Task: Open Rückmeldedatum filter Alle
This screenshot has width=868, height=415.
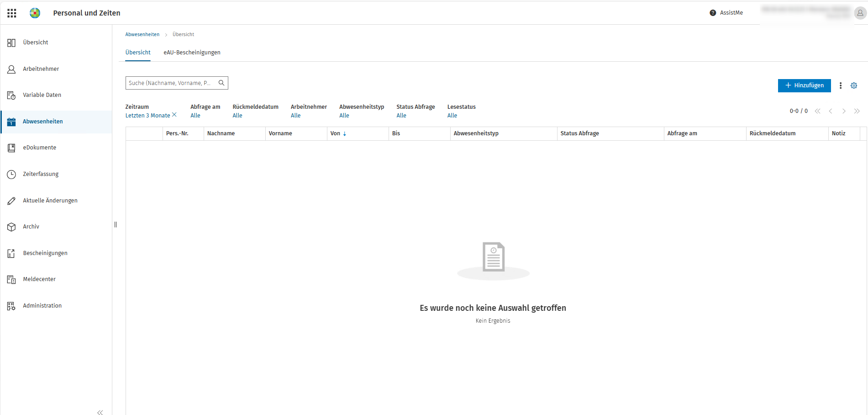Action: 237,116
